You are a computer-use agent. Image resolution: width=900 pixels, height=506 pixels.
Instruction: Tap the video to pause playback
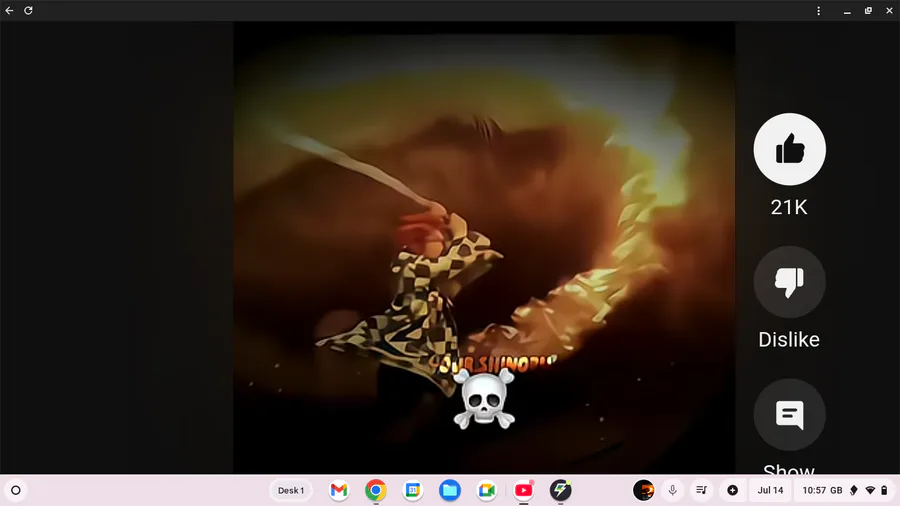pos(484,247)
